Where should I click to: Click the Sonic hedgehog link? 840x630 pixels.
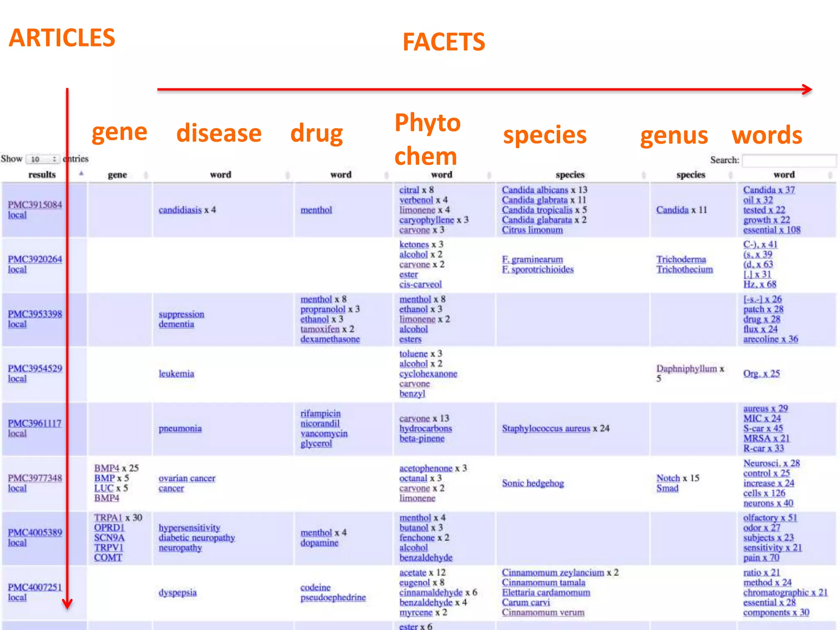pyautogui.click(x=533, y=483)
